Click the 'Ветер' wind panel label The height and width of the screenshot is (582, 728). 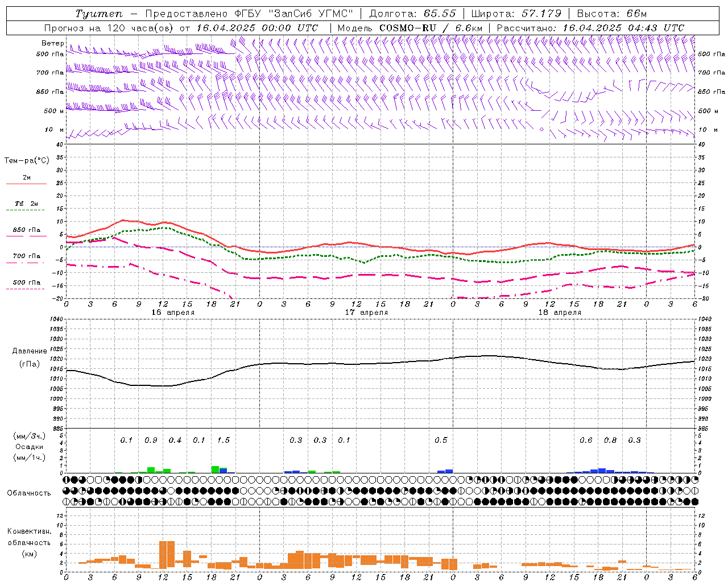[52, 43]
